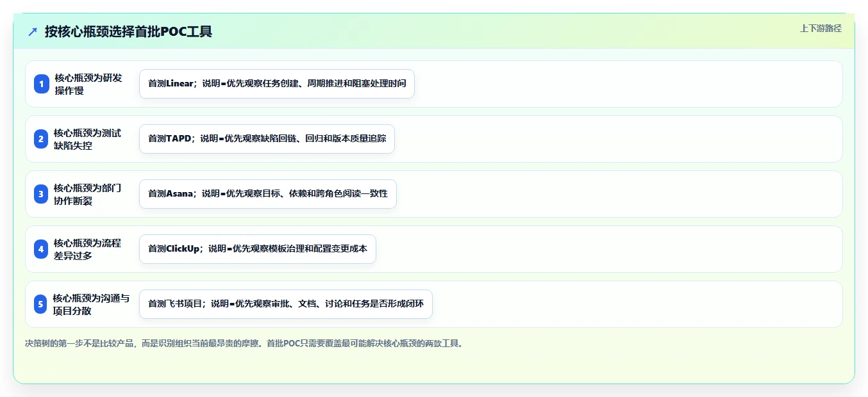Click step number badge 4
This screenshot has width=868, height=397.
[42, 249]
